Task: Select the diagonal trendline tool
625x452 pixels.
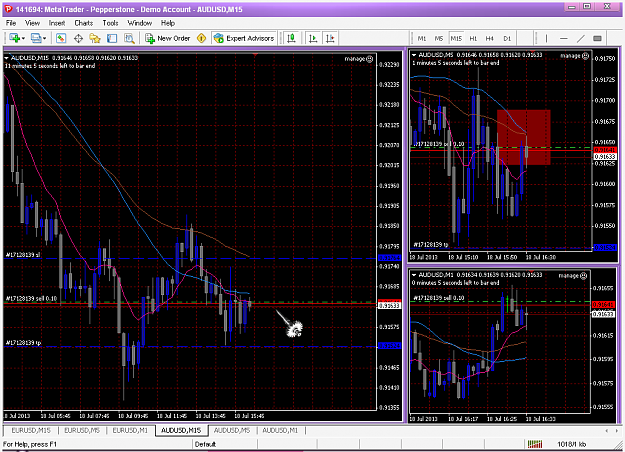Action: [581, 38]
